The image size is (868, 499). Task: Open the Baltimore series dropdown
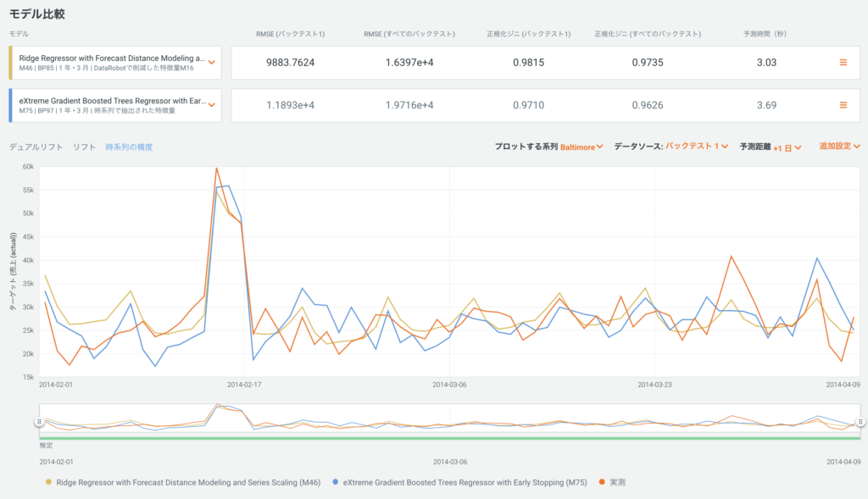click(x=581, y=147)
